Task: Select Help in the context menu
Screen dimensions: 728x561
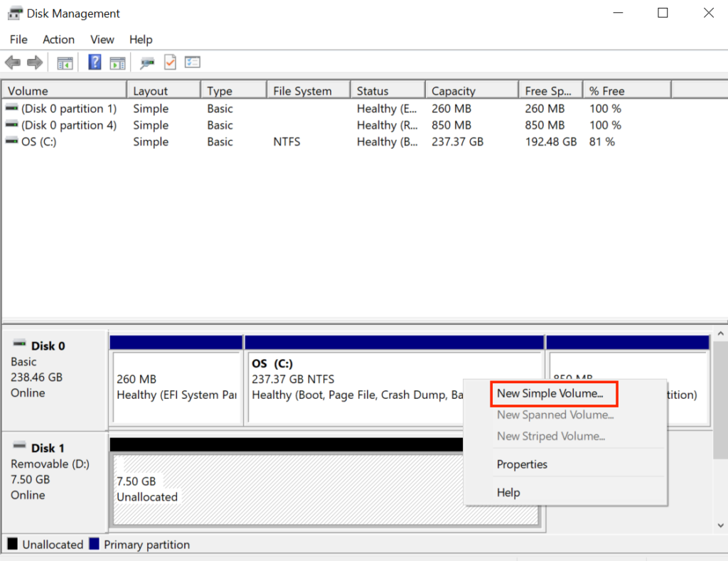Action: pos(508,493)
